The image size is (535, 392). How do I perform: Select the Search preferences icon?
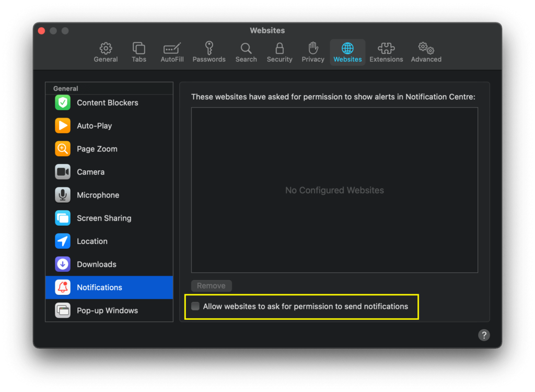(246, 52)
